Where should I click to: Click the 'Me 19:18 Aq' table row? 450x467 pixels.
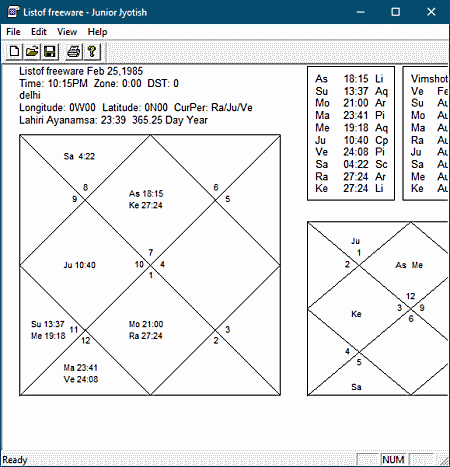click(352, 128)
